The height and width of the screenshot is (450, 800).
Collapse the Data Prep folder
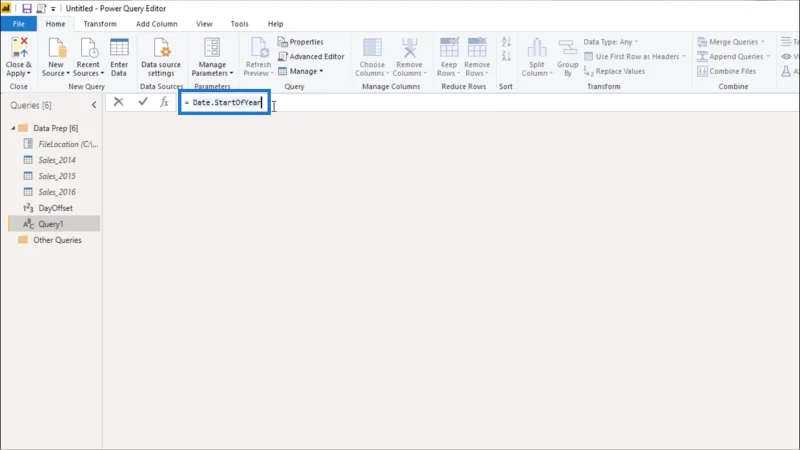click(13, 128)
